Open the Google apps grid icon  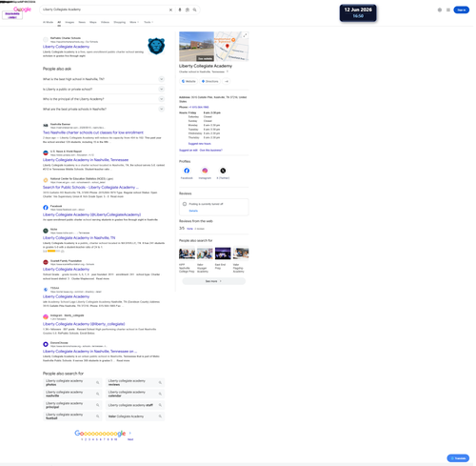(x=448, y=10)
